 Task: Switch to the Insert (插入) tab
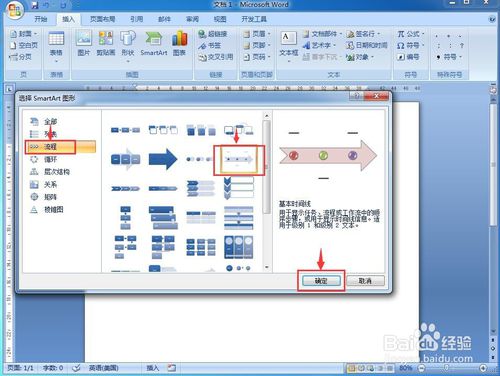click(68, 19)
